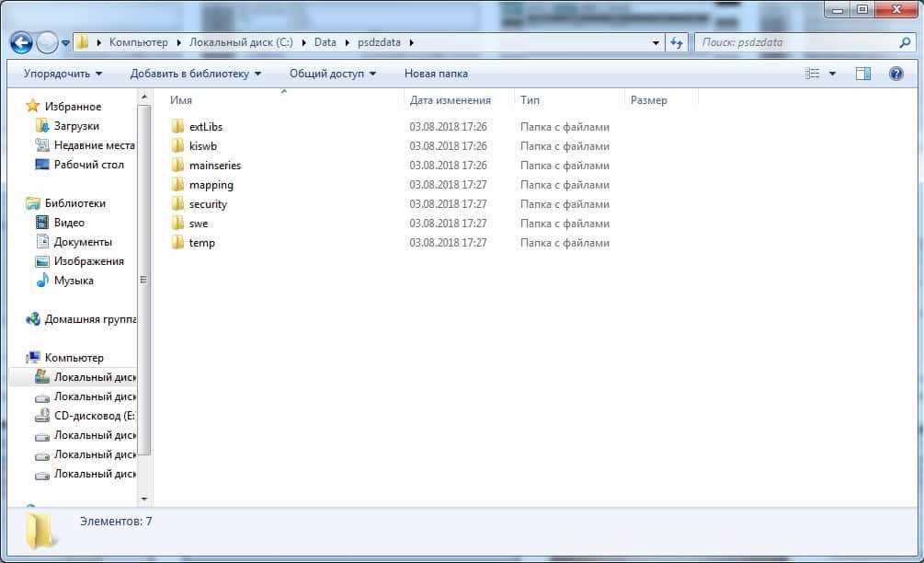Expand the arrow after Локальный диск (C:)
The width and height of the screenshot is (924, 563).
[303, 42]
